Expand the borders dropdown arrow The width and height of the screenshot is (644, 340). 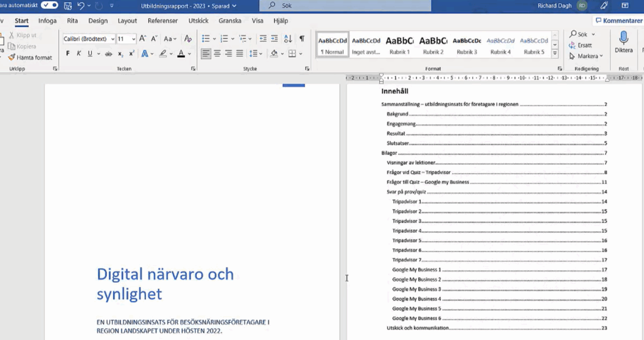click(301, 54)
